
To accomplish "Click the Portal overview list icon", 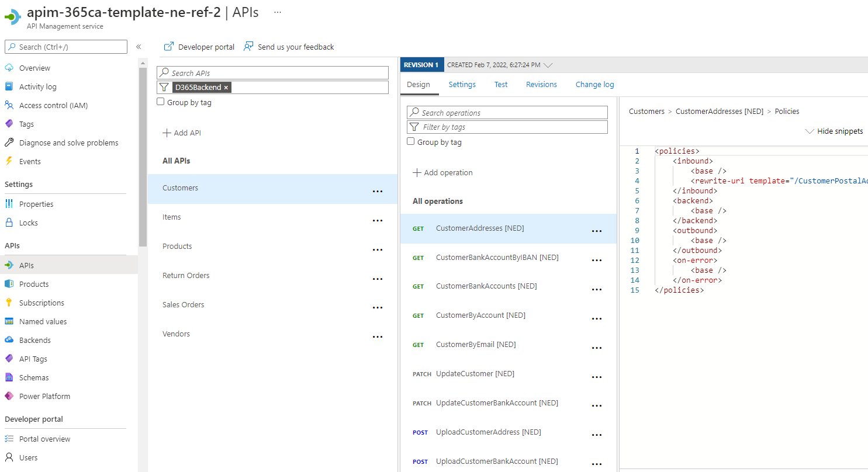I will pos(9,439).
